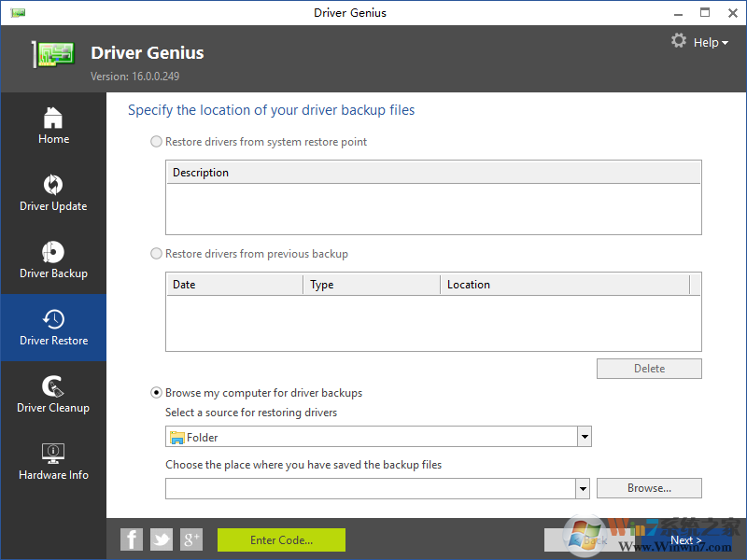Open the Driver Backup section
Viewport: 747px width, 560px height.
click(x=53, y=260)
